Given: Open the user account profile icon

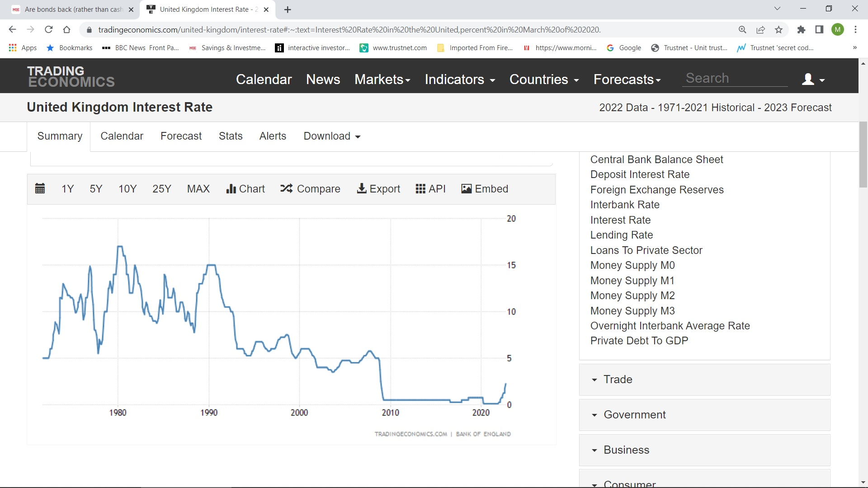Looking at the screenshot, I should point(808,80).
